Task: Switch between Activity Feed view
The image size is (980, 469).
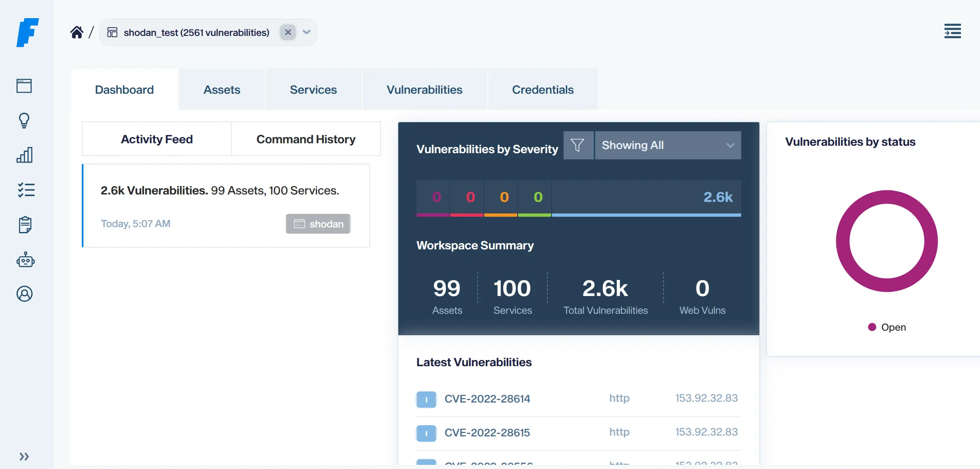Action: [157, 139]
